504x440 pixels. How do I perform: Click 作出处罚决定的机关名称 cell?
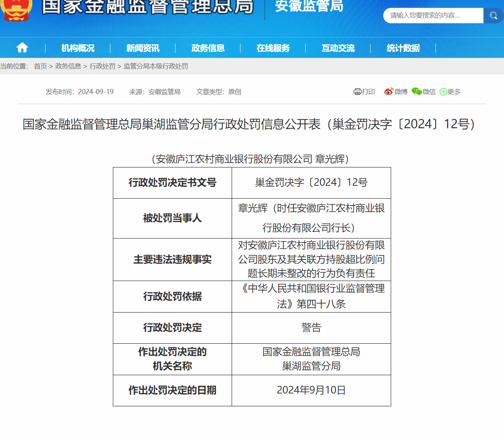pyautogui.click(x=172, y=359)
